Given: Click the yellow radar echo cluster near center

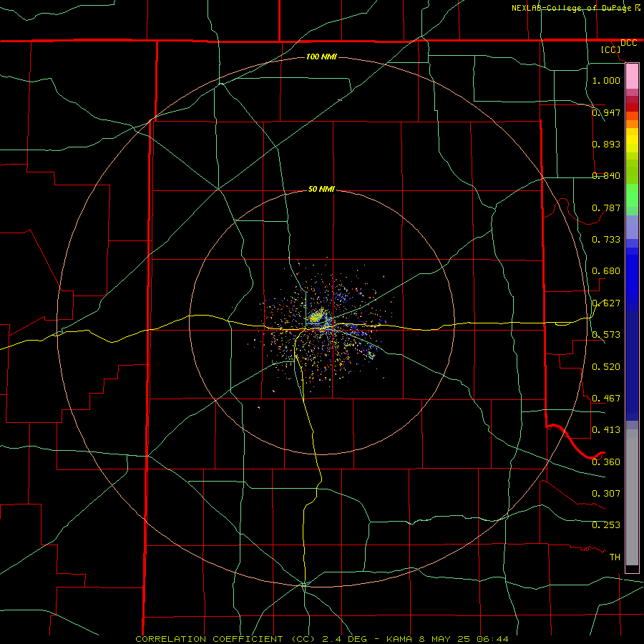Looking at the screenshot, I should [317, 316].
